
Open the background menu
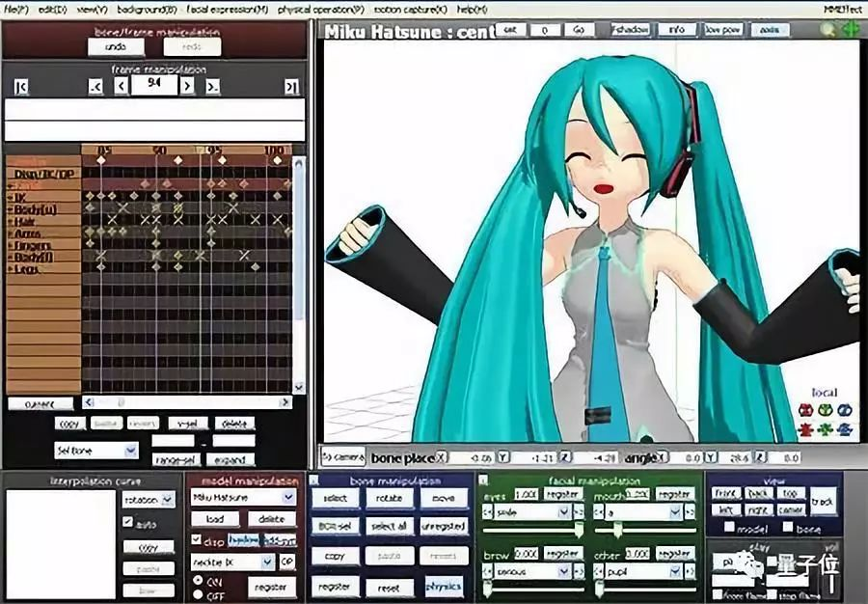tap(148, 10)
